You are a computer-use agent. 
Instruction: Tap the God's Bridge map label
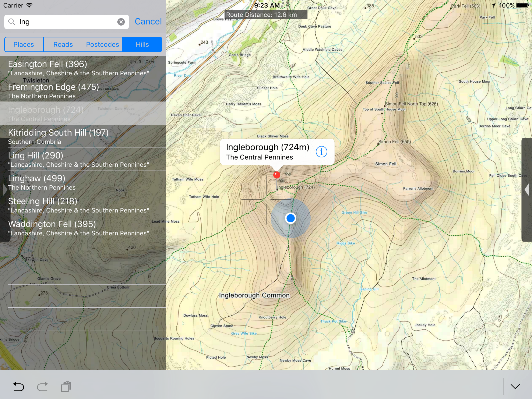pyautogui.click(x=240, y=55)
